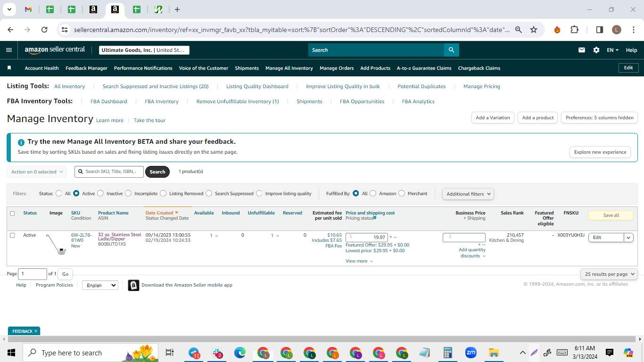Open Microsoft Edge from the taskbar

(x=240, y=353)
